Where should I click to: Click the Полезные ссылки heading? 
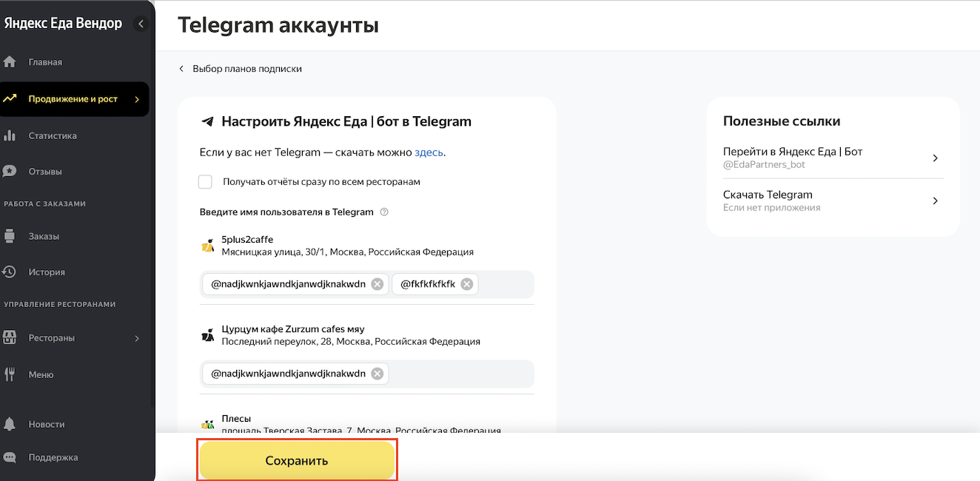(782, 121)
